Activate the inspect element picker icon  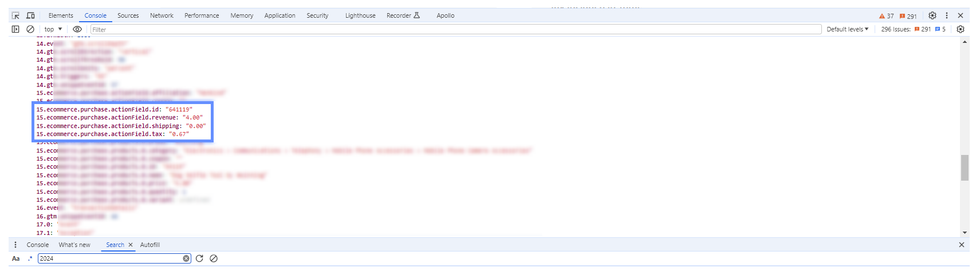[x=15, y=15]
